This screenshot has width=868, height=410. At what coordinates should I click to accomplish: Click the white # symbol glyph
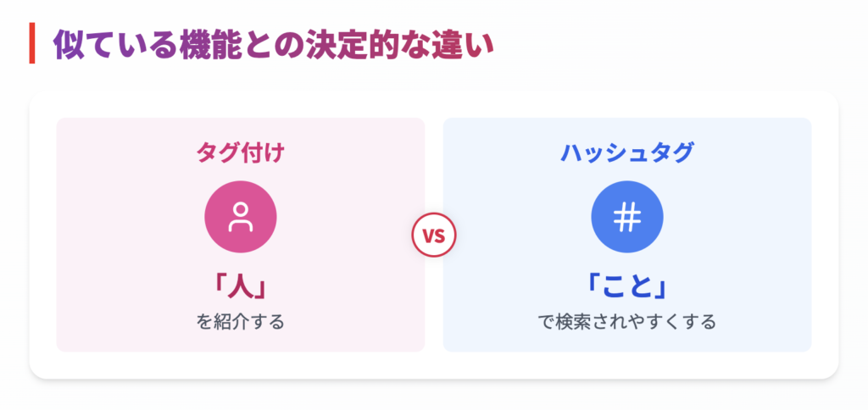(x=626, y=217)
